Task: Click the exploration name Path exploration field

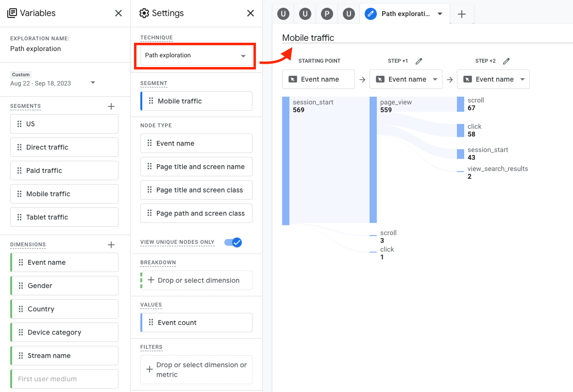Action: coord(35,49)
